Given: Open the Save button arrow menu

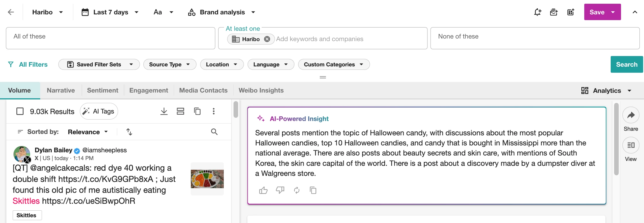Looking at the screenshot, I should click(613, 12).
